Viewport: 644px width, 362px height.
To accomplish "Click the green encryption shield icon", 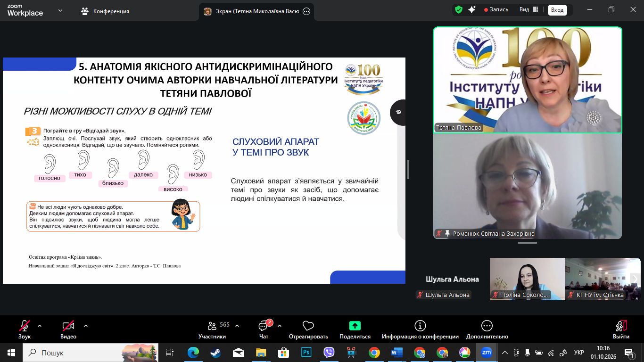I will [458, 9].
